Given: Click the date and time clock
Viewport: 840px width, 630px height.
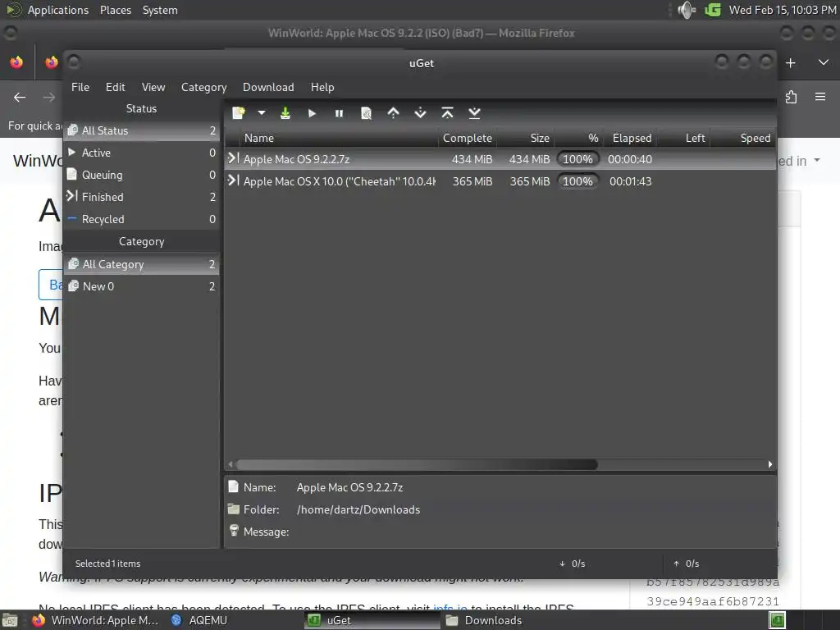Looking at the screenshot, I should click(783, 10).
